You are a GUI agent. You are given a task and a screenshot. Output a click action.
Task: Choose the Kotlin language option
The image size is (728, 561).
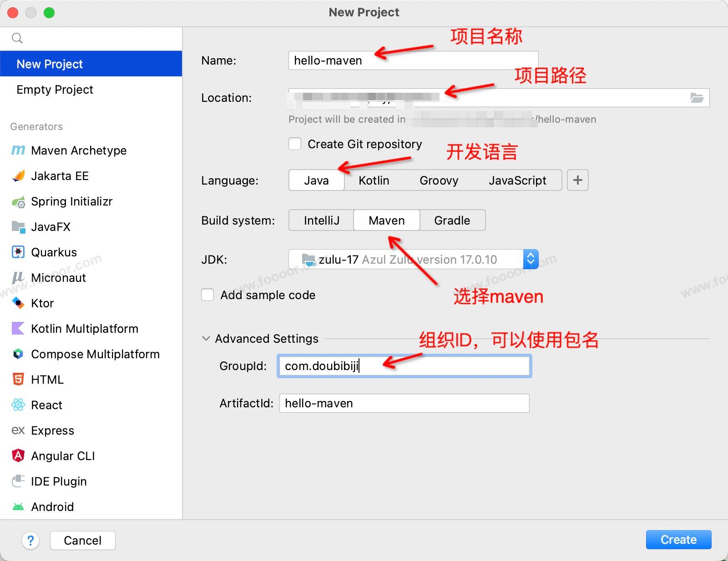374,180
